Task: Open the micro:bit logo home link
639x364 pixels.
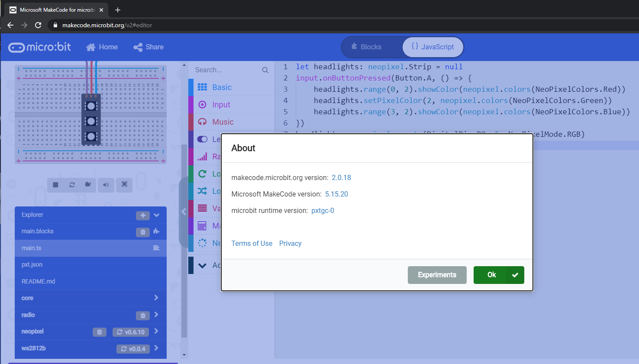Action: (x=39, y=47)
